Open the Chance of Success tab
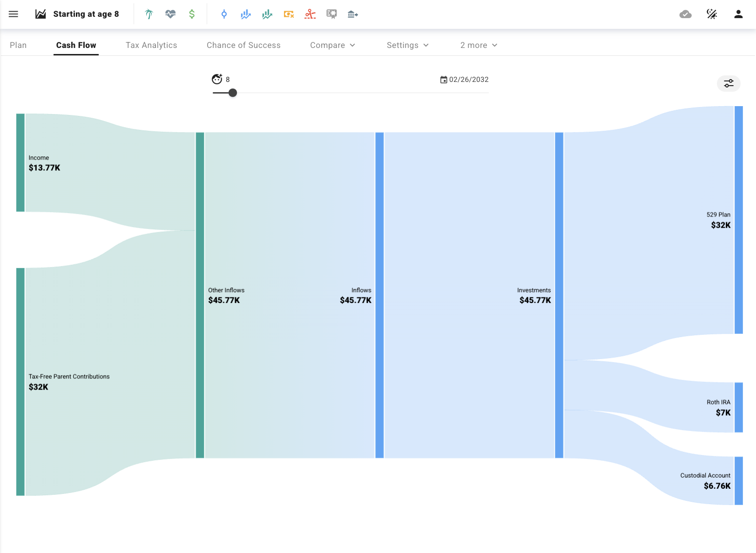 point(243,45)
